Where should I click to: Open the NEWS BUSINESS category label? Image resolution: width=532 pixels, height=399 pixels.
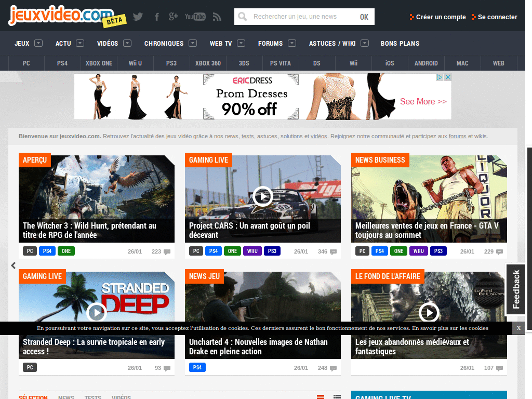[x=380, y=160]
